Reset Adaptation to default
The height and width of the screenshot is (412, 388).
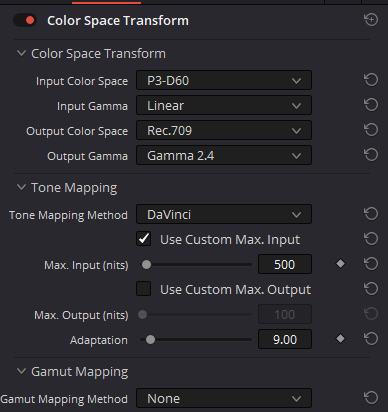[x=371, y=339]
